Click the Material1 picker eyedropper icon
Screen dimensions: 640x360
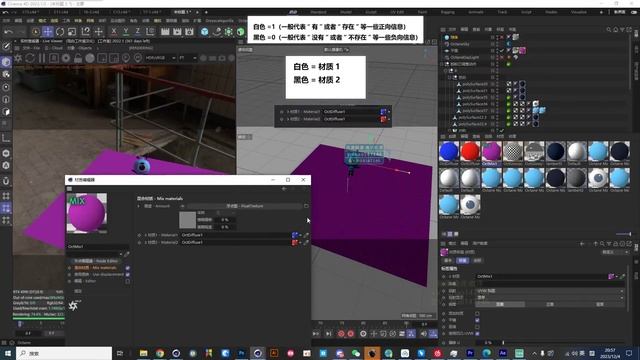tap(306, 235)
